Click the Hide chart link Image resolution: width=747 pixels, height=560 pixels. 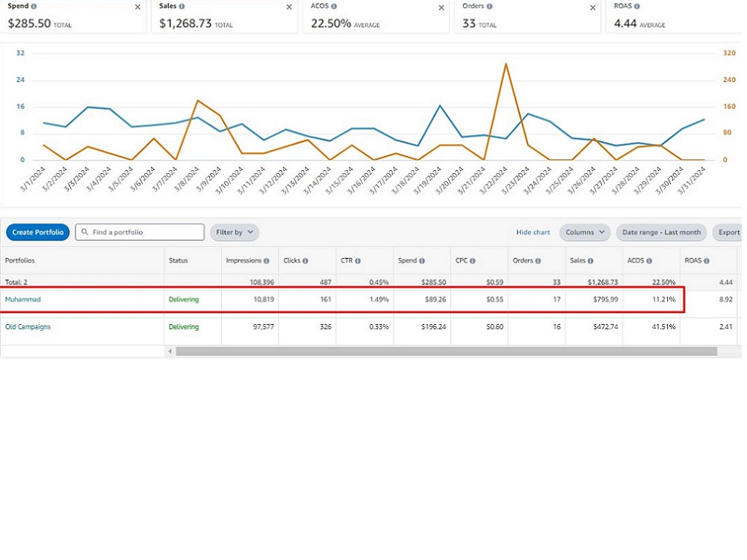(533, 232)
